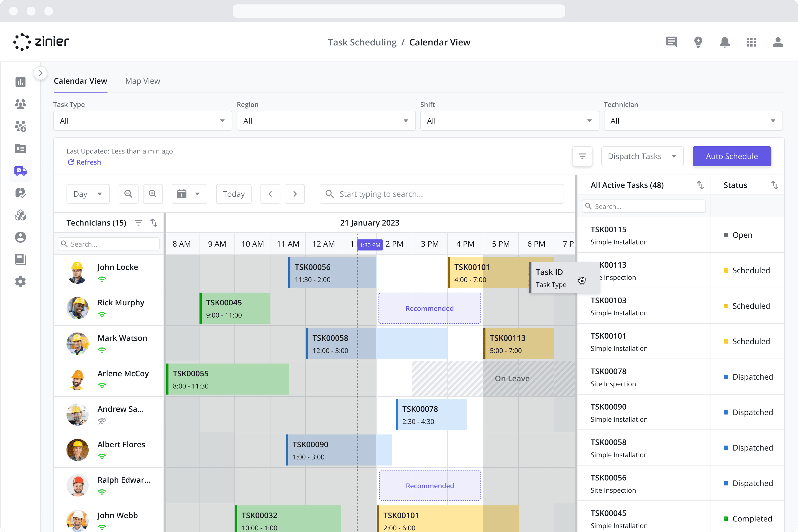Select the Calendar View tab

pyautogui.click(x=80, y=81)
